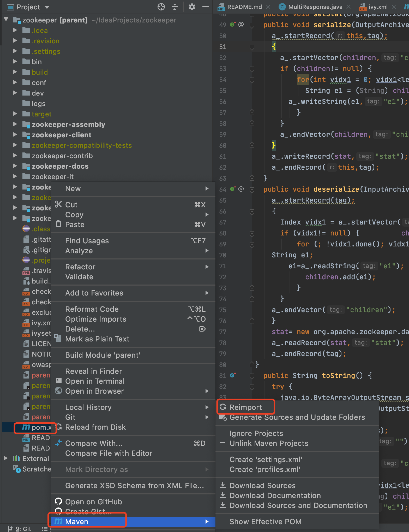Image resolution: width=409 pixels, height=532 pixels.
Task: Toggle fold marker on line 51
Action: (x=252, y=47)
